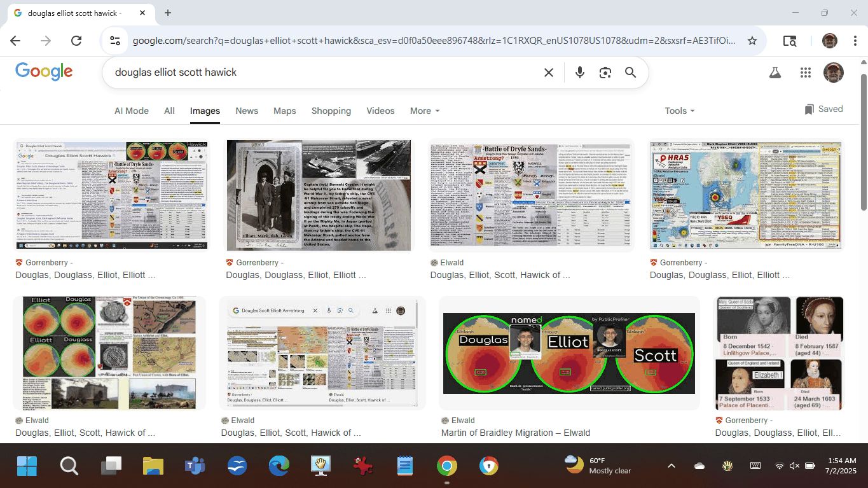Switch to the News tab
Image resolution: width=868 pixels, height=488 pixels.
coord(247,111)
